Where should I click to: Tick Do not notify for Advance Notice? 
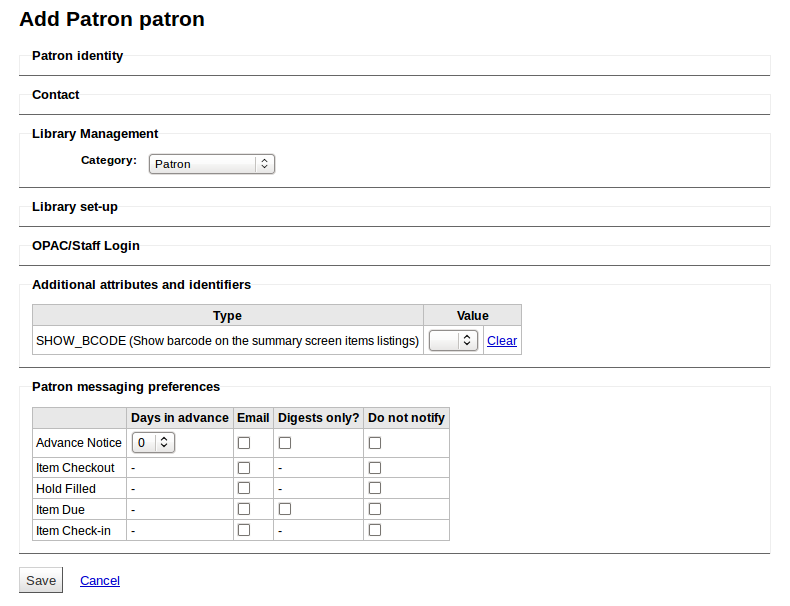pos(375,443)
